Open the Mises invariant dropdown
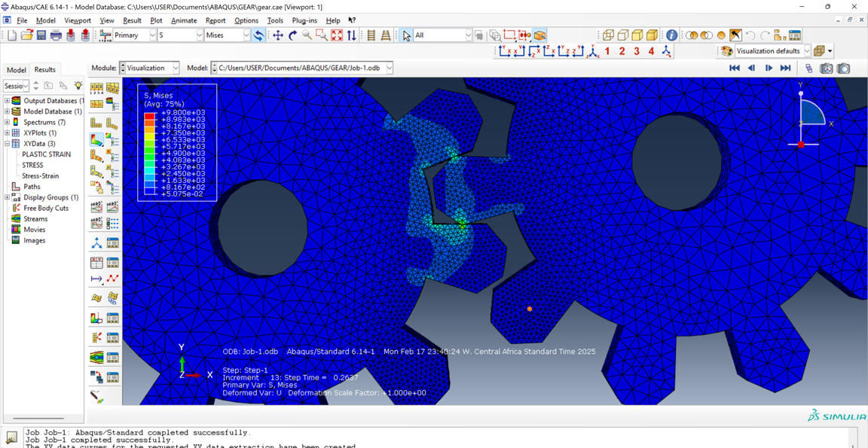Screen dimensions: 868x448 pyautogui.click(x=246, y=35)
